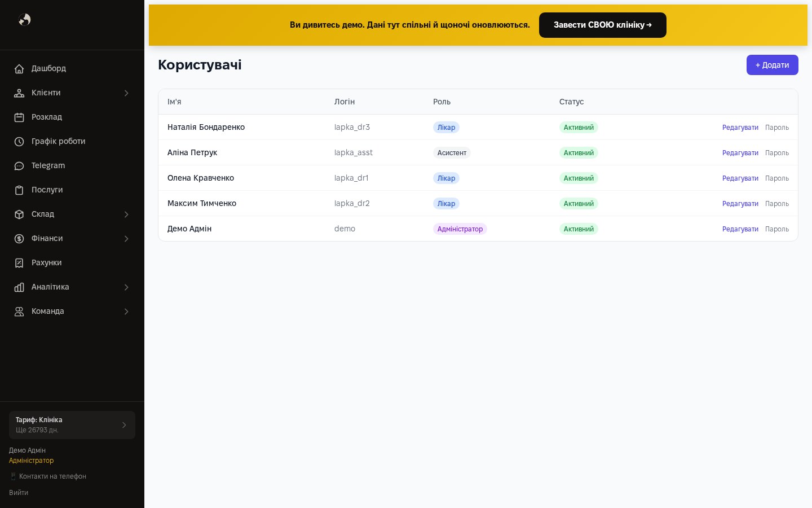Go to Розклад in the sidebar

(72, 117)
